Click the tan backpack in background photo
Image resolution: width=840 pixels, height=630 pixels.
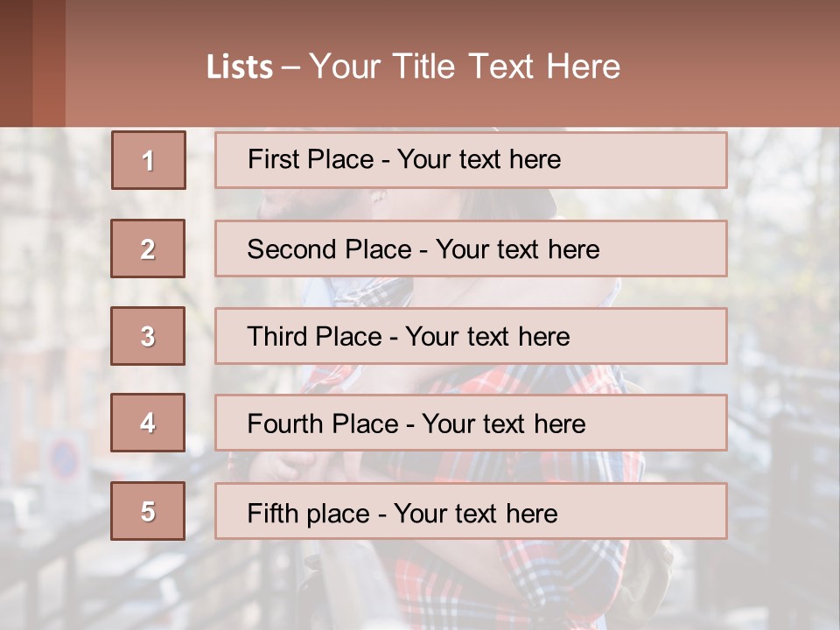tap(646, 577)
